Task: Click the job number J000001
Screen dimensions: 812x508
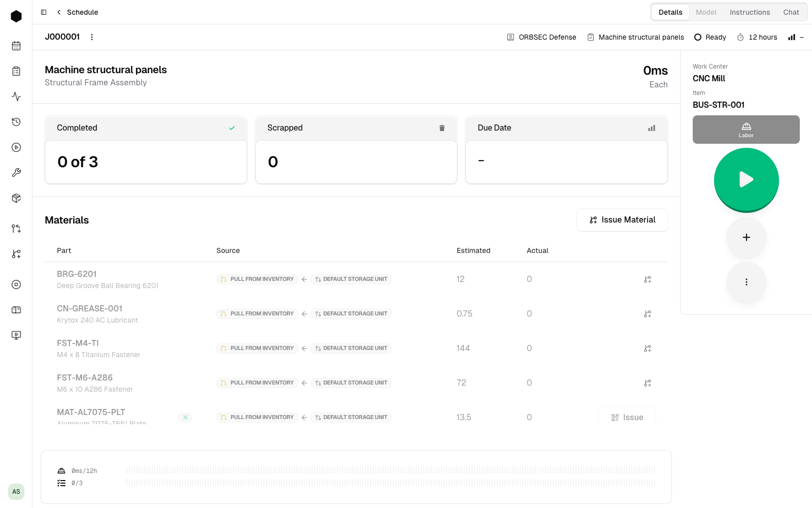Action: tap(62, 37)
